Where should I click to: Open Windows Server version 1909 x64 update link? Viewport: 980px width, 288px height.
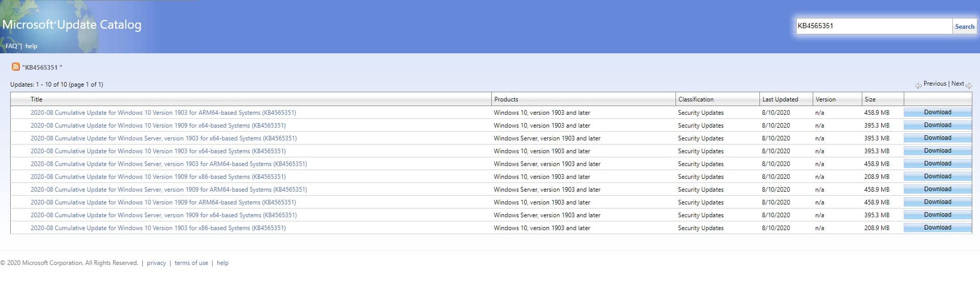coord(164,215)
